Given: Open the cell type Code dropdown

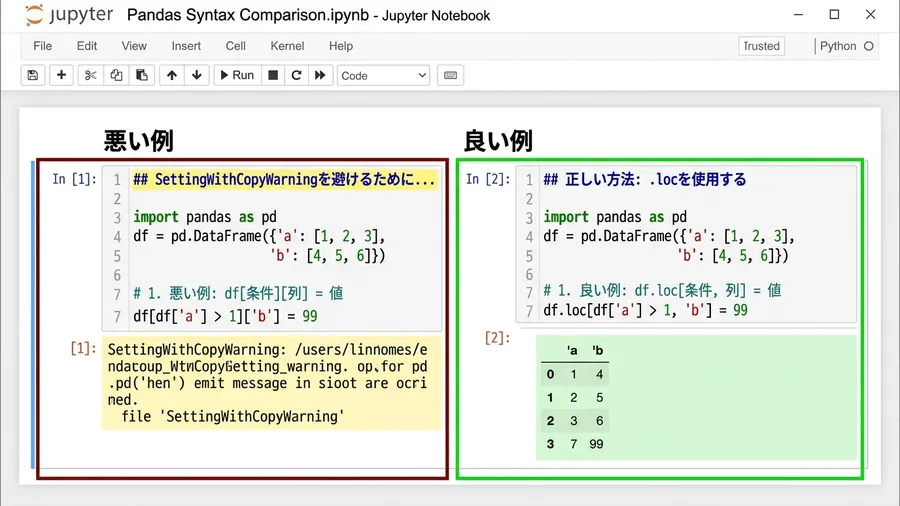Looking at the screenshot, I should point(383,76).
